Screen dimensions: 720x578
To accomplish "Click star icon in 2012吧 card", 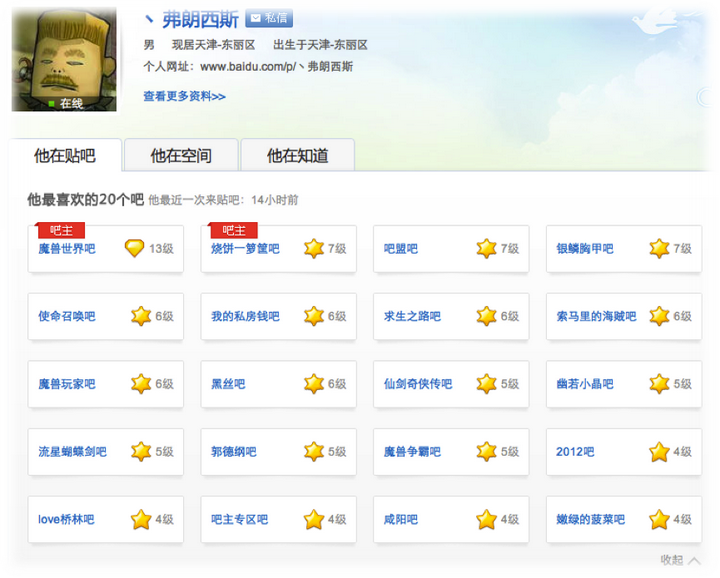I will [659, 451].
